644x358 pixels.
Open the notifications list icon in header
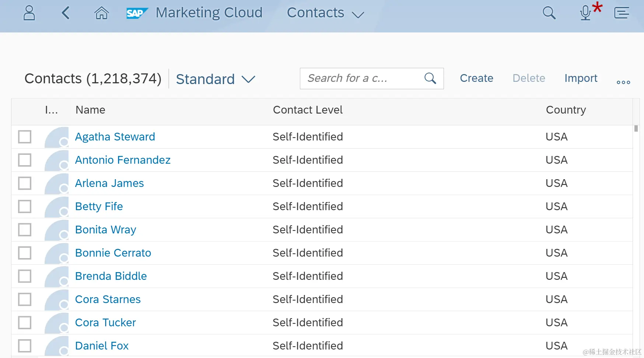tap(622, 13)
